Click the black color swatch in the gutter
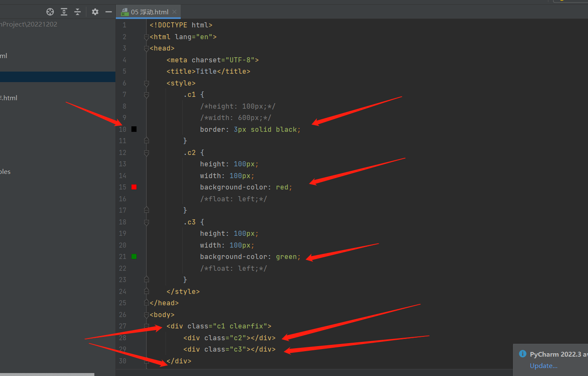Screen dimensions: 588x376 [x=134, y=129]
